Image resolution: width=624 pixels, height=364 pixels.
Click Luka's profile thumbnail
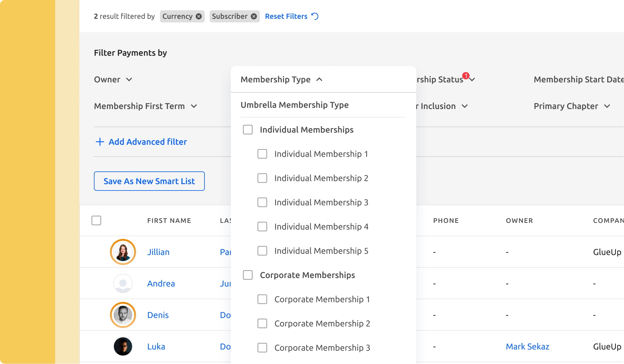point(123,346)
